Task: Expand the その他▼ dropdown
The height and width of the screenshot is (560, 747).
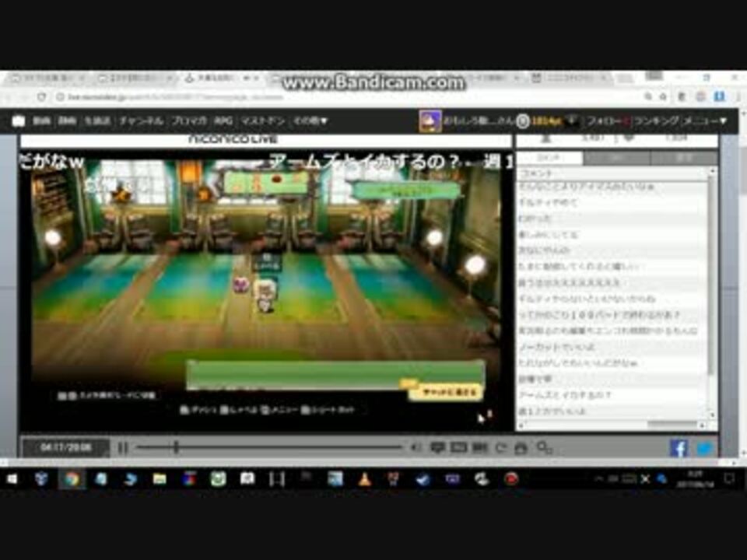Action: coord(310,121)
